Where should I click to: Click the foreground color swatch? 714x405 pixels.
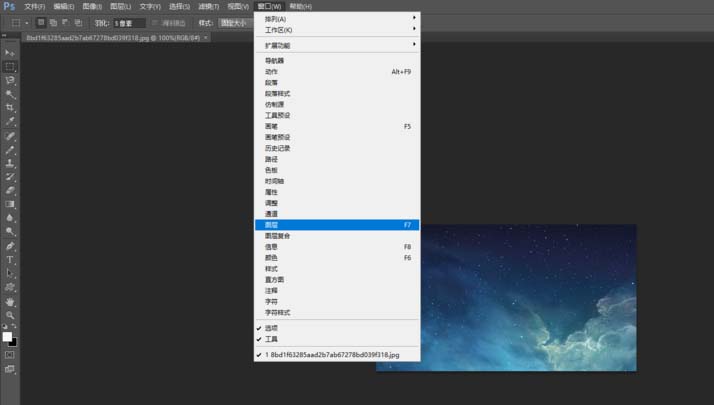(6, 336)
